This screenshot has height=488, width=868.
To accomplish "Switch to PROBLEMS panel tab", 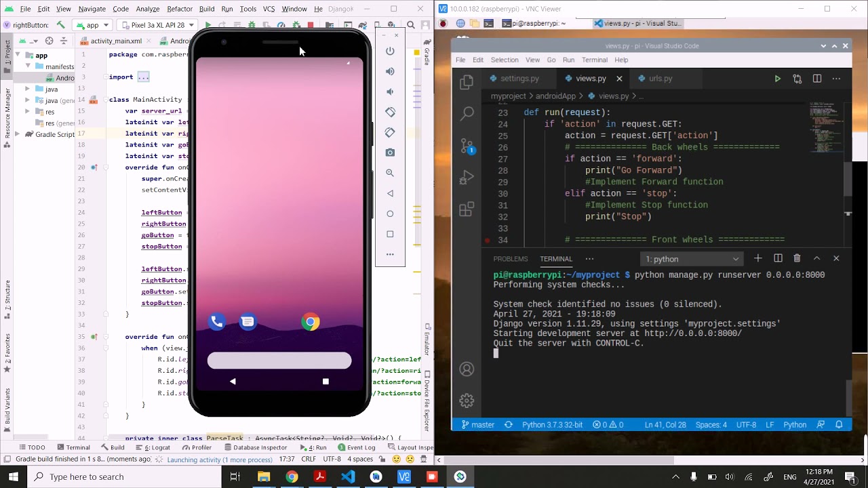I will pos(511,259).
